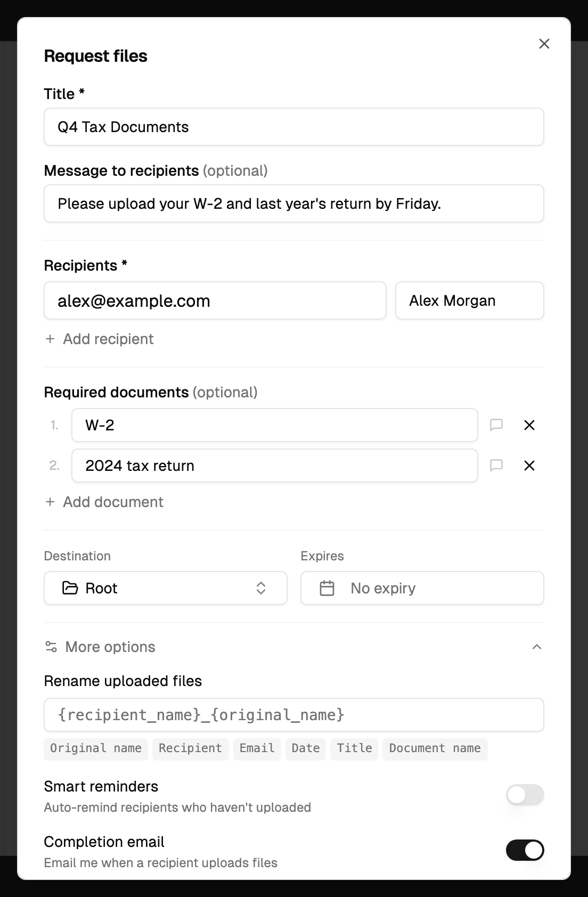Screen dimensions: 588x897
Task: Enable Smart reminders toggle
Action: [525, 795]
